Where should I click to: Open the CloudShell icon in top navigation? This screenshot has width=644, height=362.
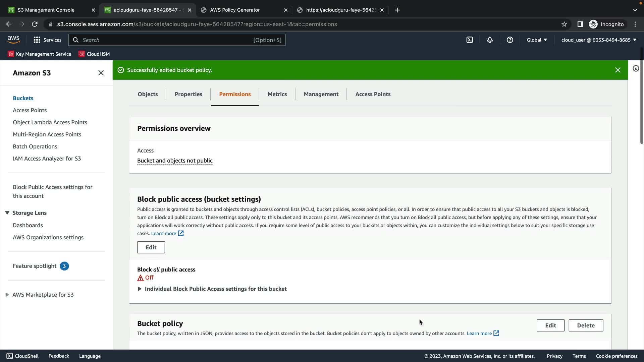pyautogui.click(x=470, y=40)
